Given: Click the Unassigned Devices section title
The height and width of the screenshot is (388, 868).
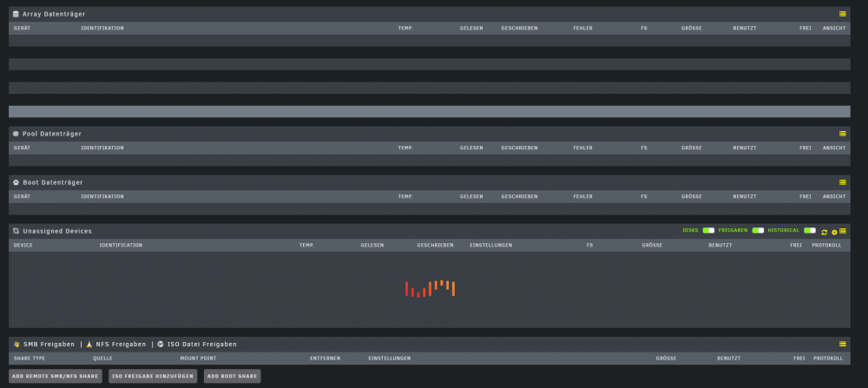Looking at the screenshot, I should [x=57, y=231].
